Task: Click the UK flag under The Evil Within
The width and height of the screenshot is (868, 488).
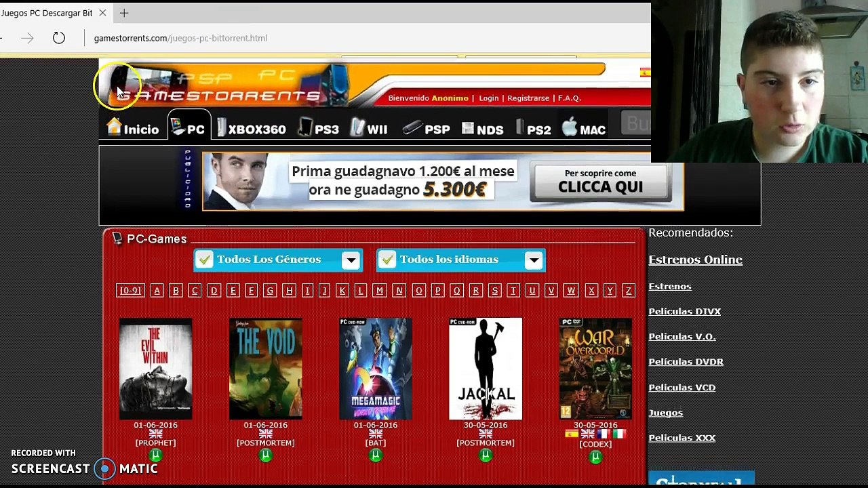Action: (x=155, y=434)
